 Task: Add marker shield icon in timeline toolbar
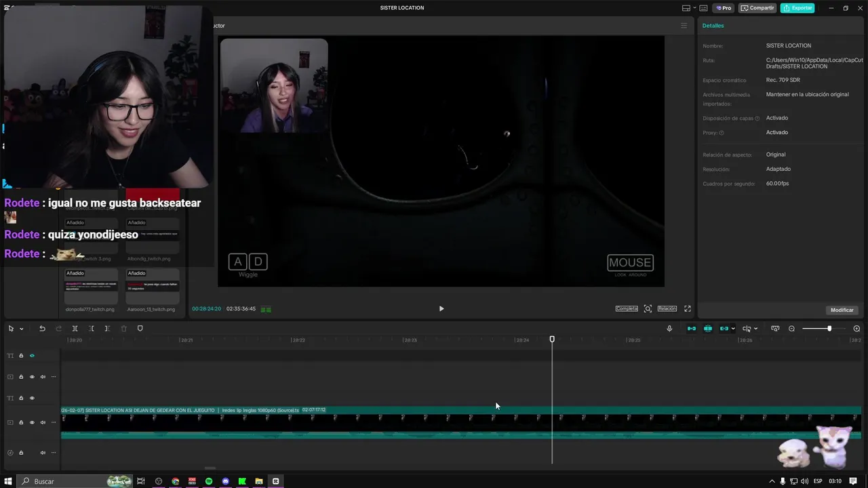coord(140,329)
